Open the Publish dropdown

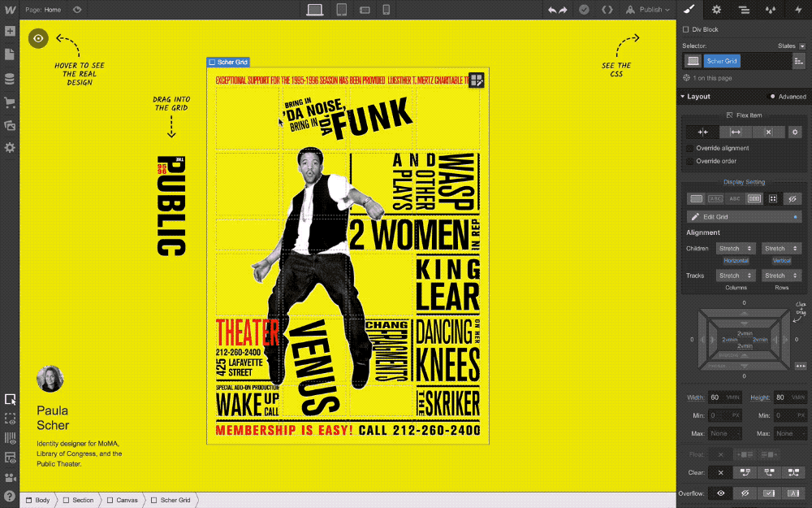(x=648, y=10)
